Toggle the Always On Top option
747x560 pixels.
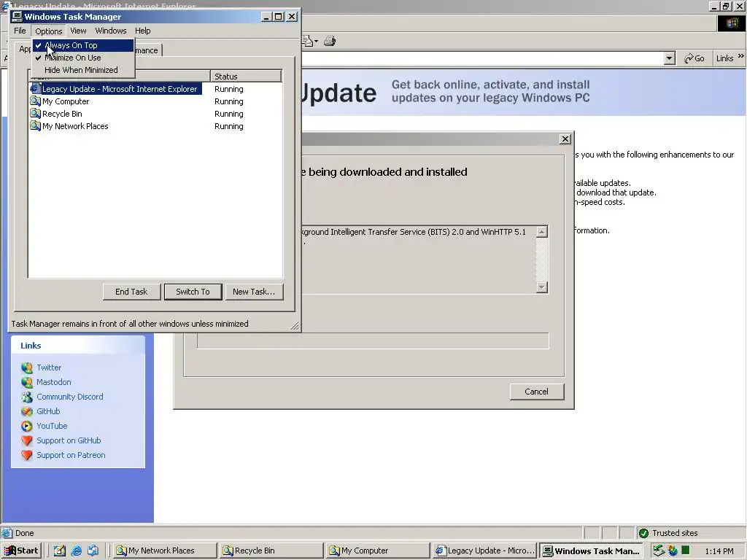(83, 45)
